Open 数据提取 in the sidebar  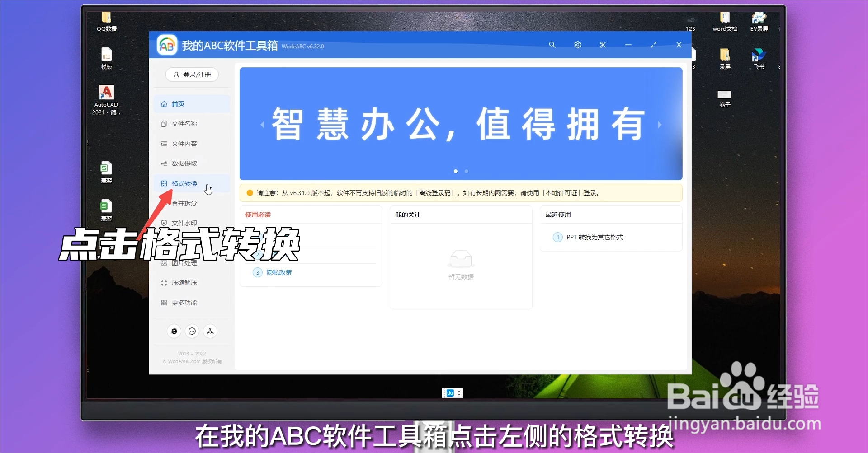click(x=192, y=163)
